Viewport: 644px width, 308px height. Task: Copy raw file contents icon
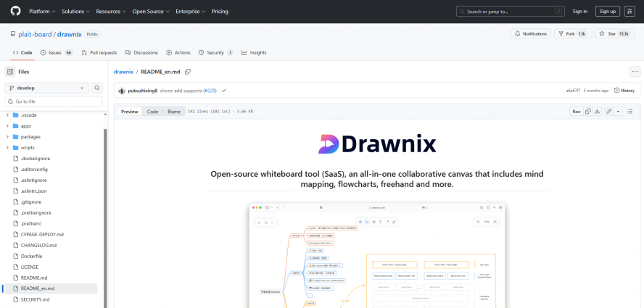tap(588, 112)
